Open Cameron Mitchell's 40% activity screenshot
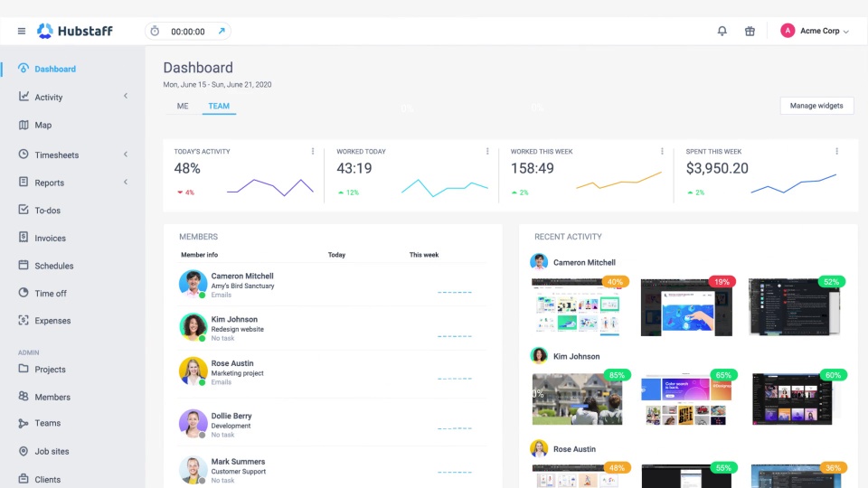This screenshot has height=488, width=868. click(577, 307)
